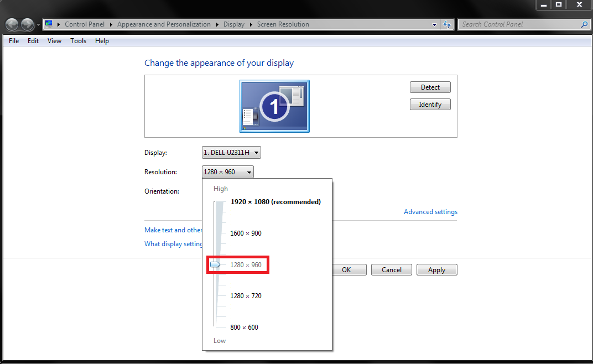The image size is (593, 364).
Task: Click Make text and other items link
Action: click(173, 230)
